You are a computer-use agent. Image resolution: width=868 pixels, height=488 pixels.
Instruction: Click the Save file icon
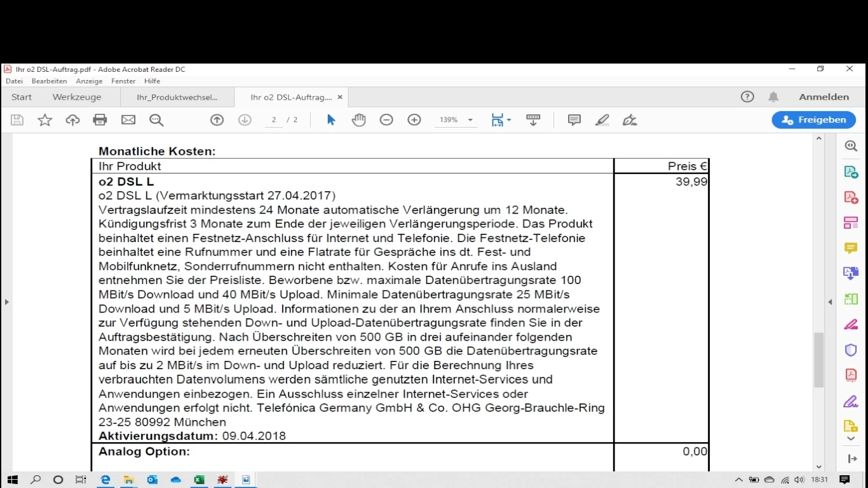pyautogui.click(x=17, y=119)
